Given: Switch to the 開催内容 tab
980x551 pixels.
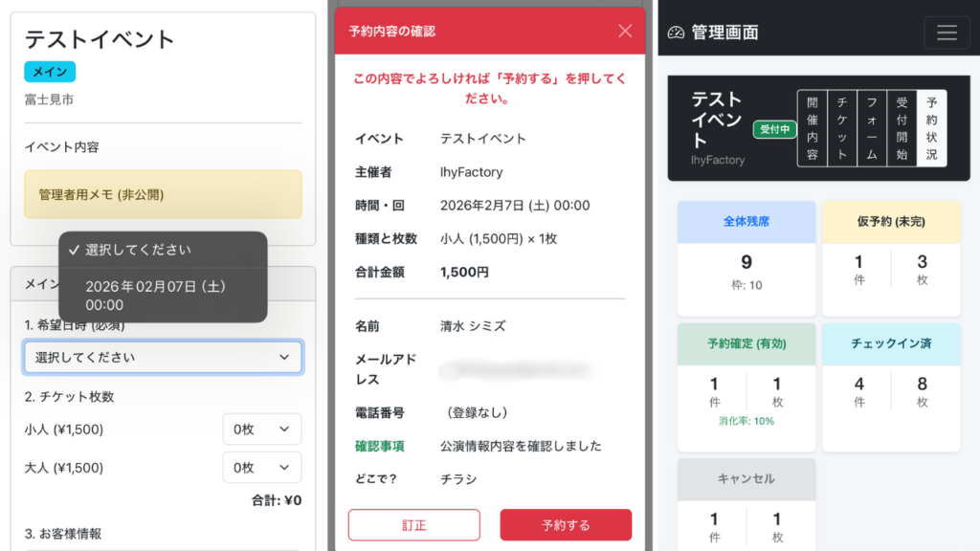Looking at the screenshot, I should point(812,129).
